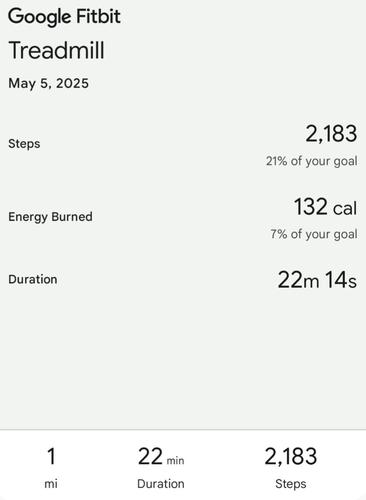Image resolution: width=366 pixels, height=500 pixels.
Task: Click the 2,183 steps value
Action: click(331, 134)
